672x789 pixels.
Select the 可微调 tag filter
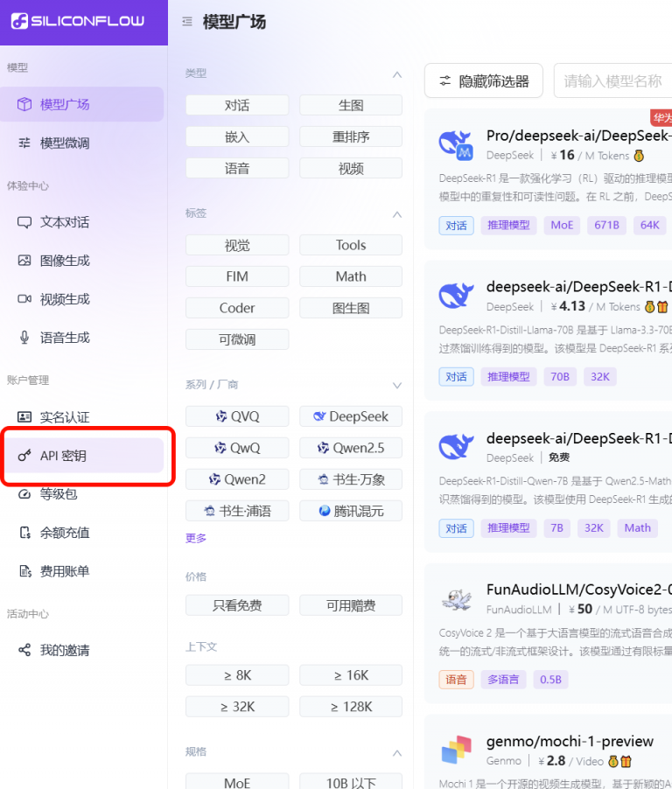237,339
